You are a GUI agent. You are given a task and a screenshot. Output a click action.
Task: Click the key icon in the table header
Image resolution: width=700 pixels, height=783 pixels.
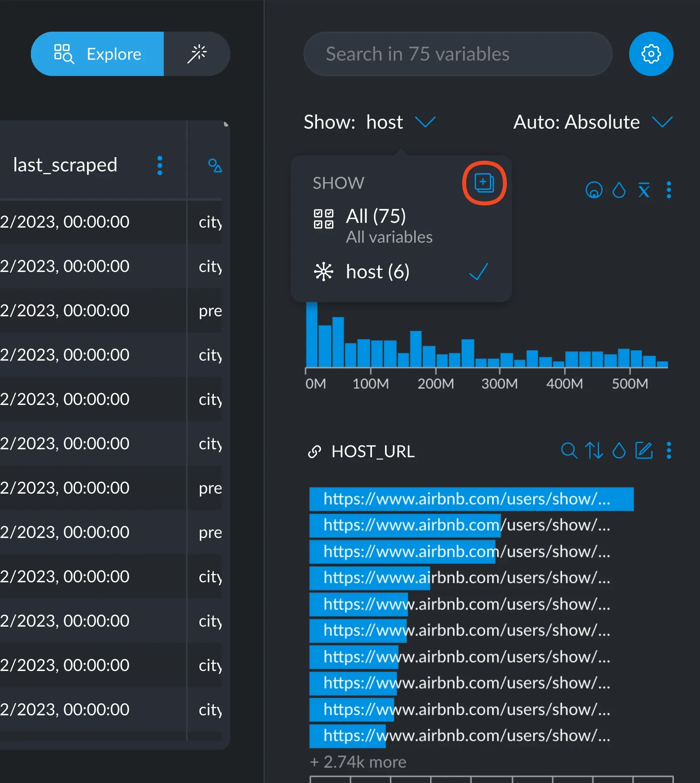point(214,166)
